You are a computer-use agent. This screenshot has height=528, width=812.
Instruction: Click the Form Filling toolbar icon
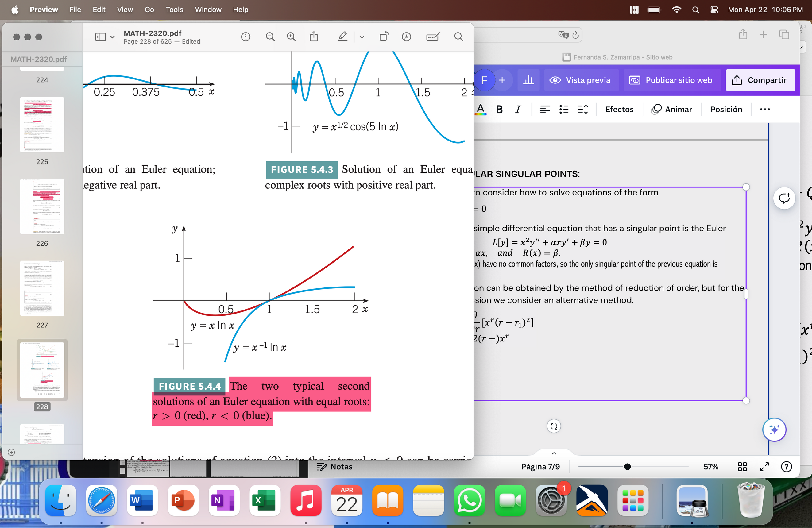pos(433,37)
